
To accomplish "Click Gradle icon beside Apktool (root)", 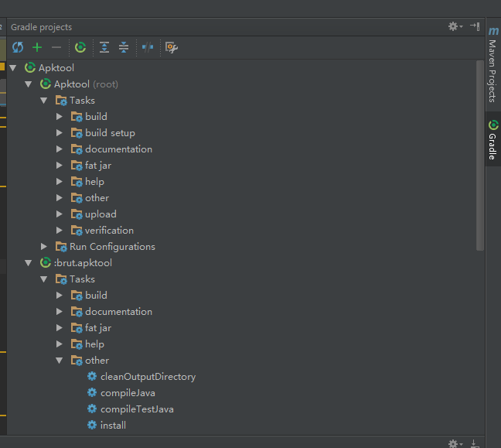I will 46,84.
